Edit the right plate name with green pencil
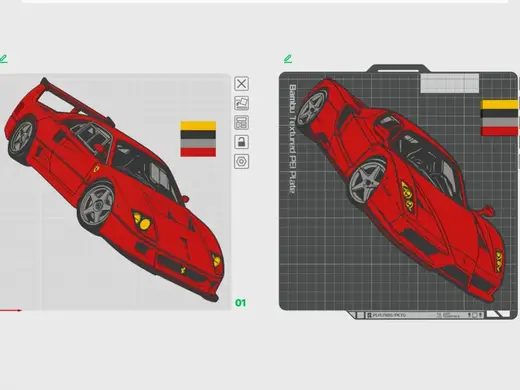Viewport: 520px width, 390px height. coord(288,59)
